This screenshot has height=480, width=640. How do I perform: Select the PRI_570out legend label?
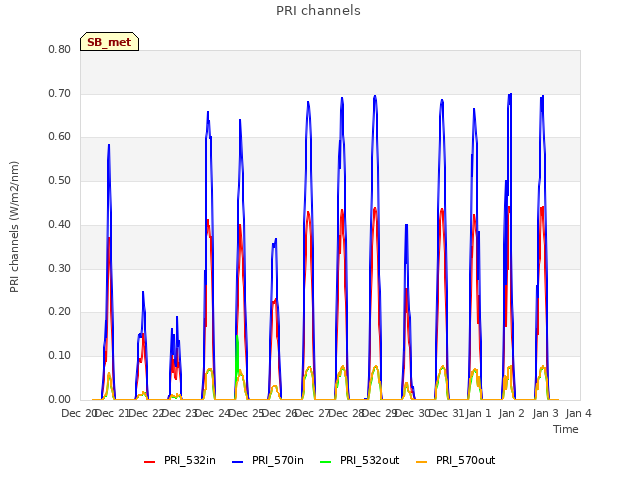pyautogui.click(x=465, y=460)
